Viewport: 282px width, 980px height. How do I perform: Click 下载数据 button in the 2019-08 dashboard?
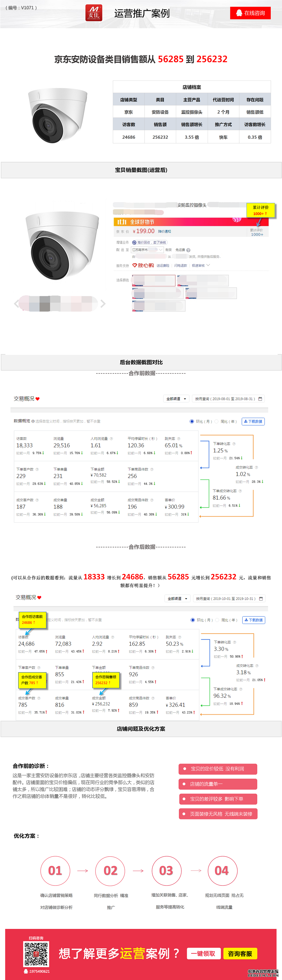253,421
